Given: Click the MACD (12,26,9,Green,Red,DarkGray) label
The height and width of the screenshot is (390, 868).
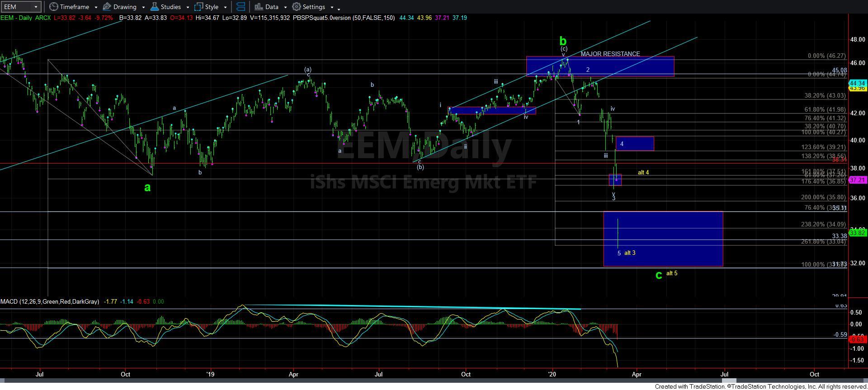Looking at the screenshot, I should (x=50, y=301).
